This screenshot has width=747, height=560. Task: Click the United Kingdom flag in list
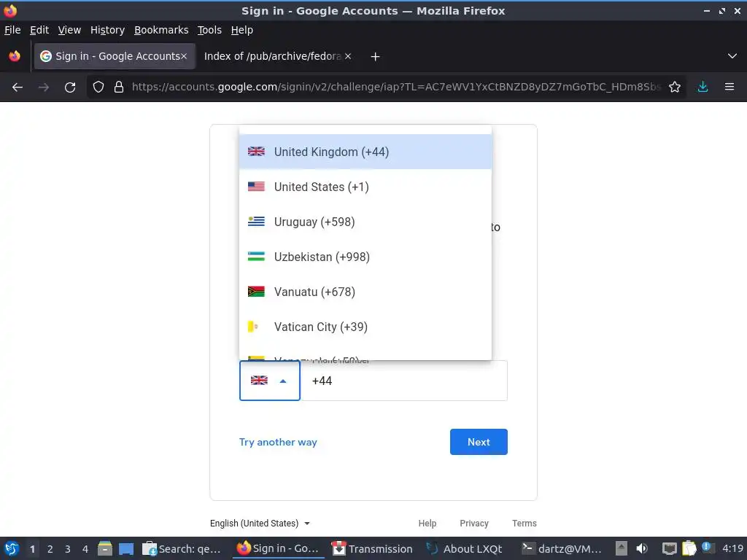click(256, 152)
